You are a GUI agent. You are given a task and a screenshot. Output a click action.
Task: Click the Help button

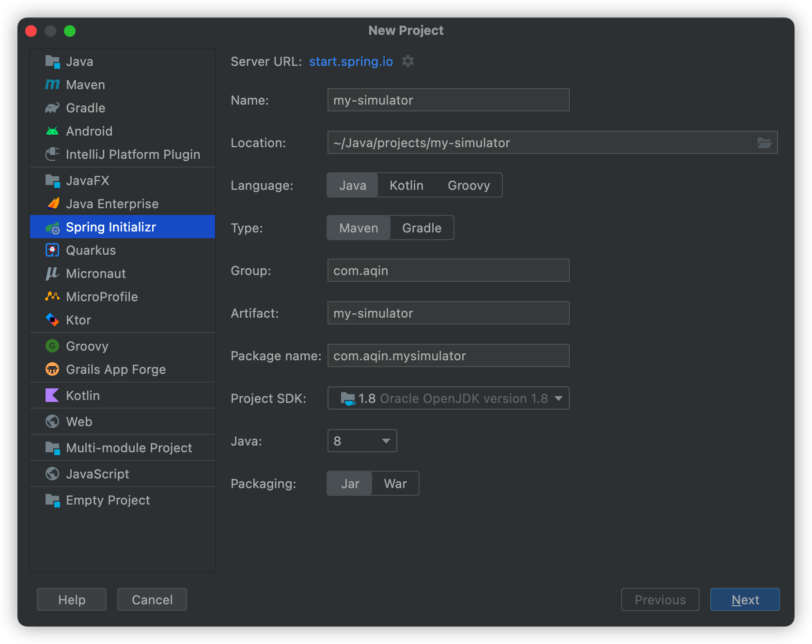click(x=72, y=600)
